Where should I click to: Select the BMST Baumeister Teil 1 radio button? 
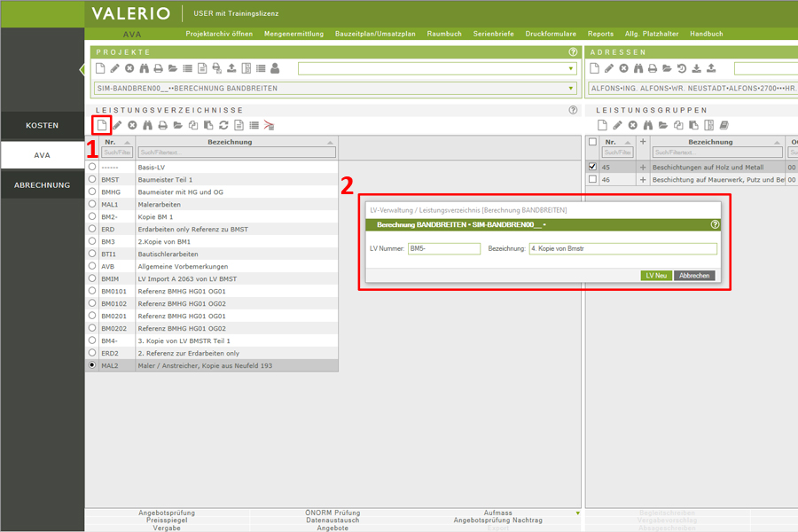click(x=92, y=179)
